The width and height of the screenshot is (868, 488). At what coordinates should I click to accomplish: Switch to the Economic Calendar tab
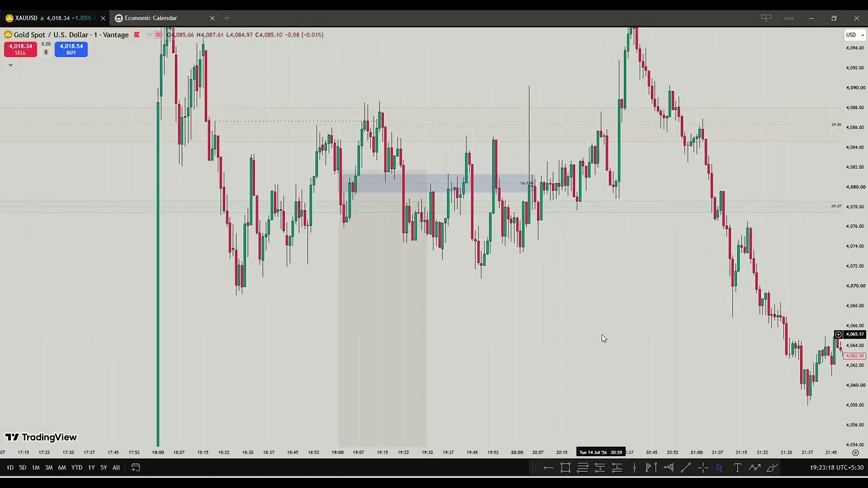click(x=165, y=18)
